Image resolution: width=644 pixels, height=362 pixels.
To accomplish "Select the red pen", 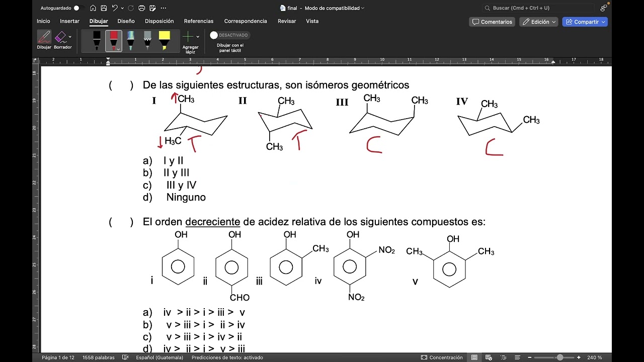I will pos(113,40).
